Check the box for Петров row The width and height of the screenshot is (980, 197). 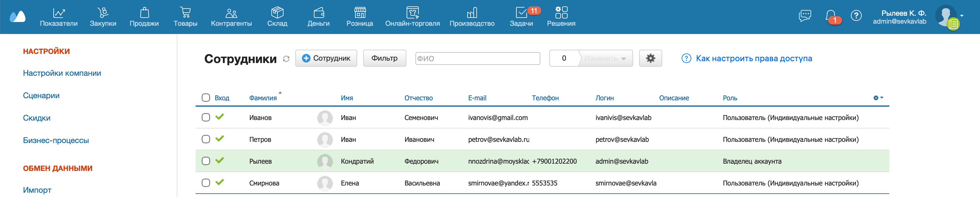tap(206, 139)
